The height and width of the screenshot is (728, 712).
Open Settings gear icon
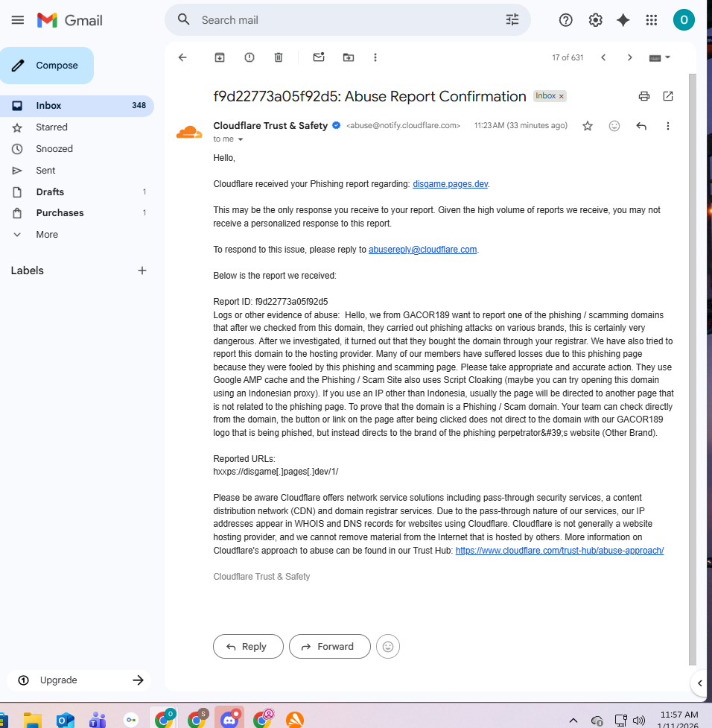point(595,20)
